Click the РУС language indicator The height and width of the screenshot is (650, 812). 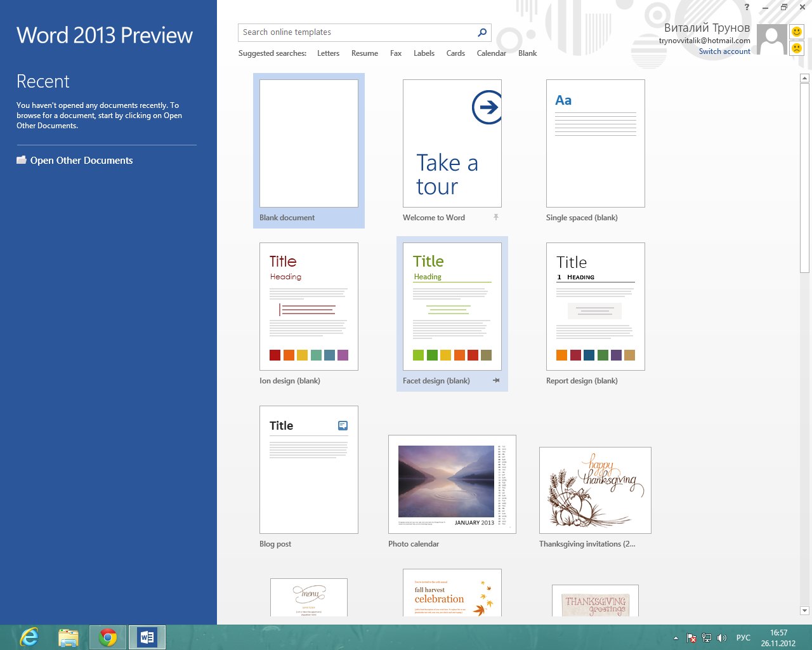(x=743, y=638)
